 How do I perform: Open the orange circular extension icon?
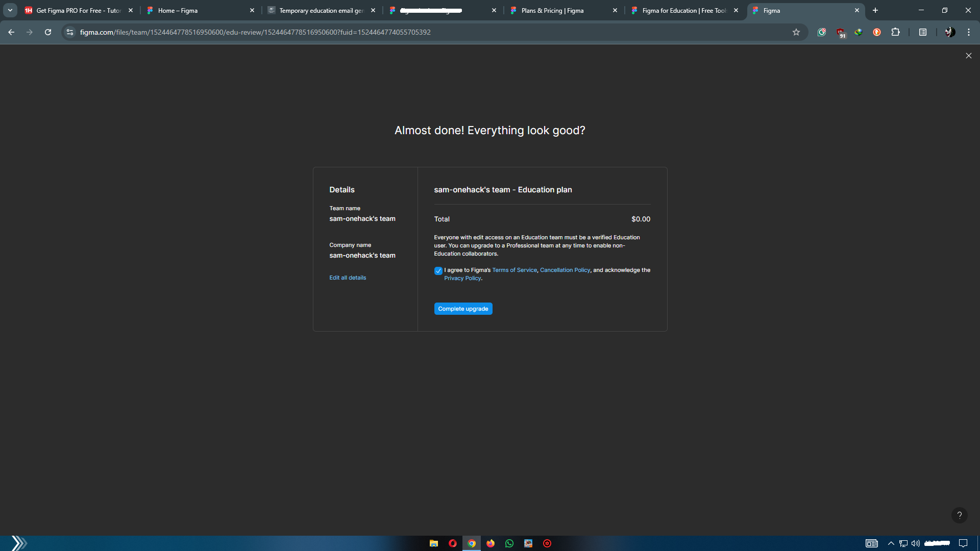[x=877, y=32]
